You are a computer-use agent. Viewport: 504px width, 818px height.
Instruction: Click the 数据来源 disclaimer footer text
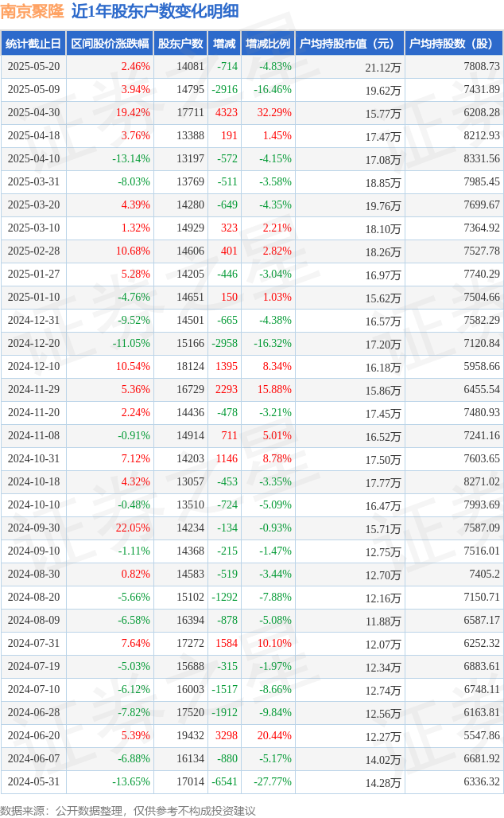(128, 810)
